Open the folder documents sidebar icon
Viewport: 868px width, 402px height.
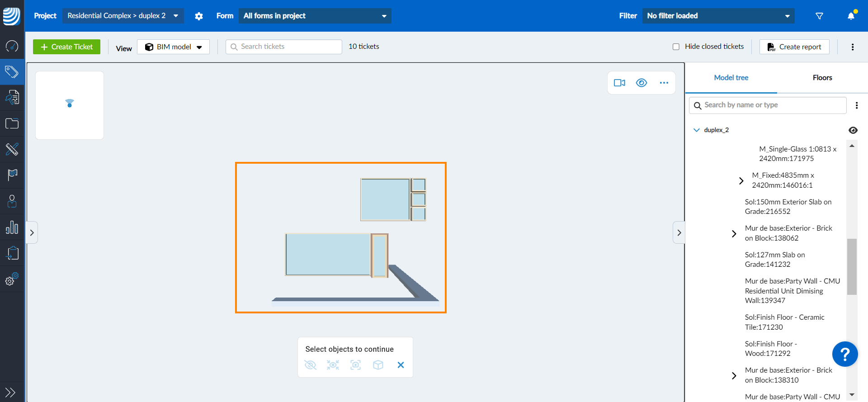coord(12,123)
